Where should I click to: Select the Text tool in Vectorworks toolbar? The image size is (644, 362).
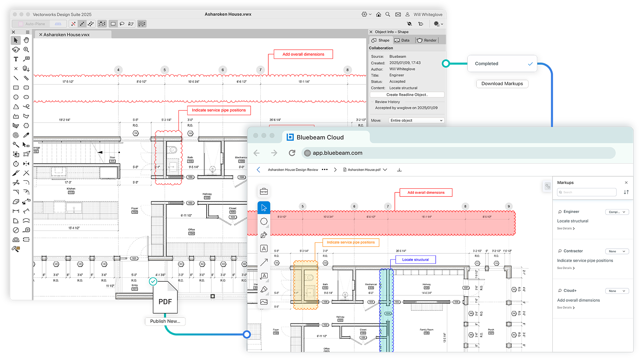[x=16, y=59]
